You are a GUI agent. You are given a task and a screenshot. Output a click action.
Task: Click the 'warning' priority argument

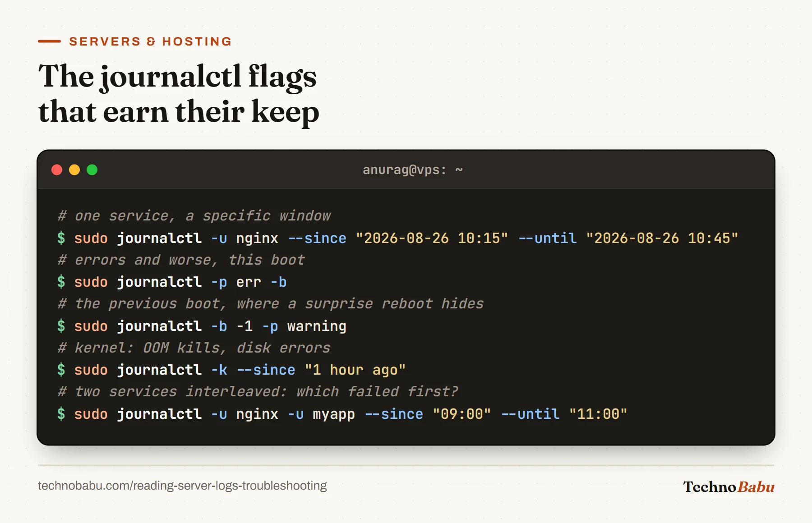pyautogui.click(x=317, y=326)
